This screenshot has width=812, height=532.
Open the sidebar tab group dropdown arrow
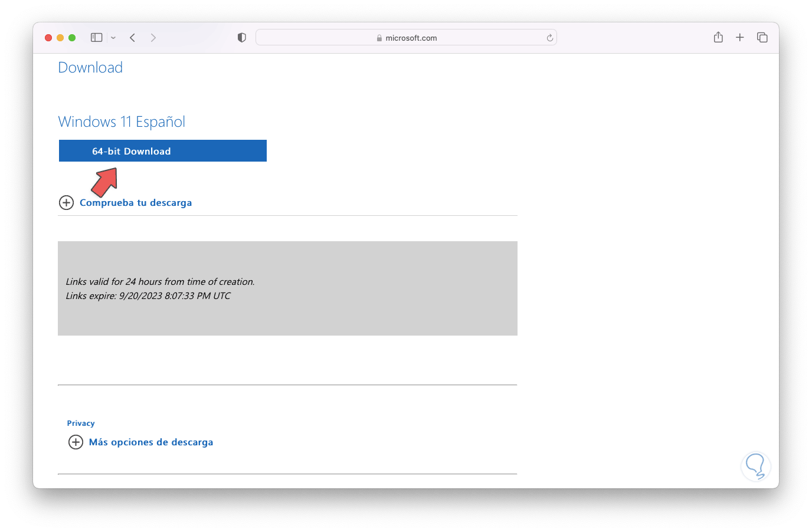(113, 38)
